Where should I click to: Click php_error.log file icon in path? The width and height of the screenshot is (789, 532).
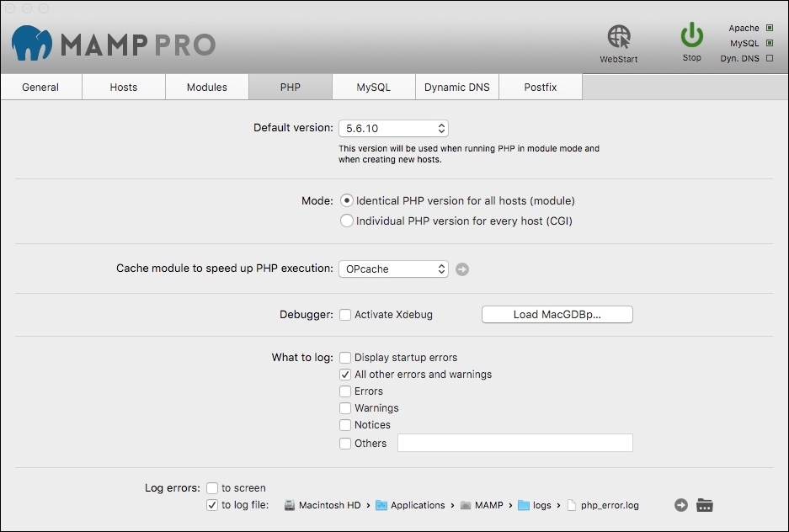point(572,505)
